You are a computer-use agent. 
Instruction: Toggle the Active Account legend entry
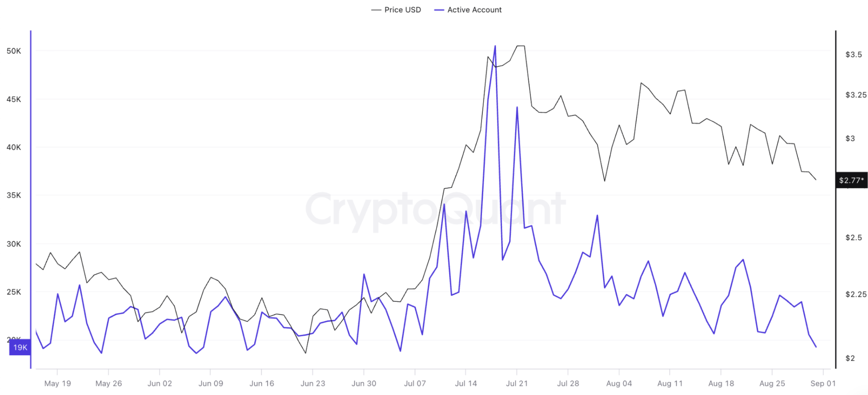[x=468, y=10]
